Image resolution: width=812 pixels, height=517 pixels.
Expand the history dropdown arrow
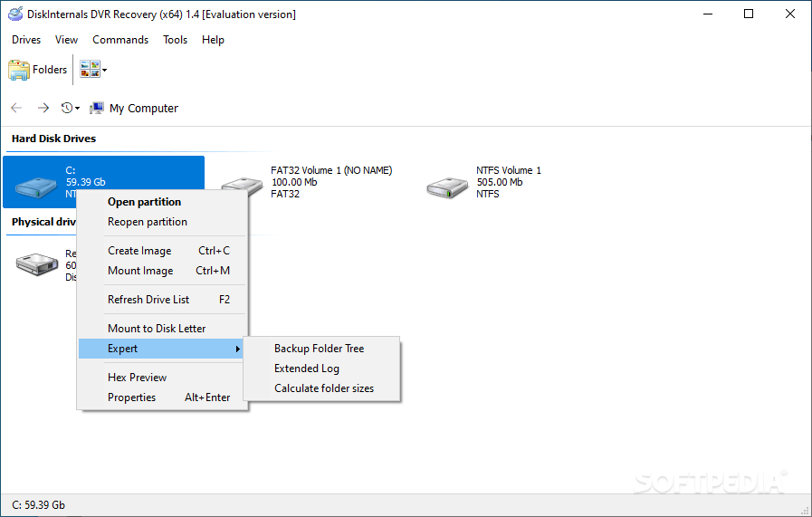[x=78, y=109]
